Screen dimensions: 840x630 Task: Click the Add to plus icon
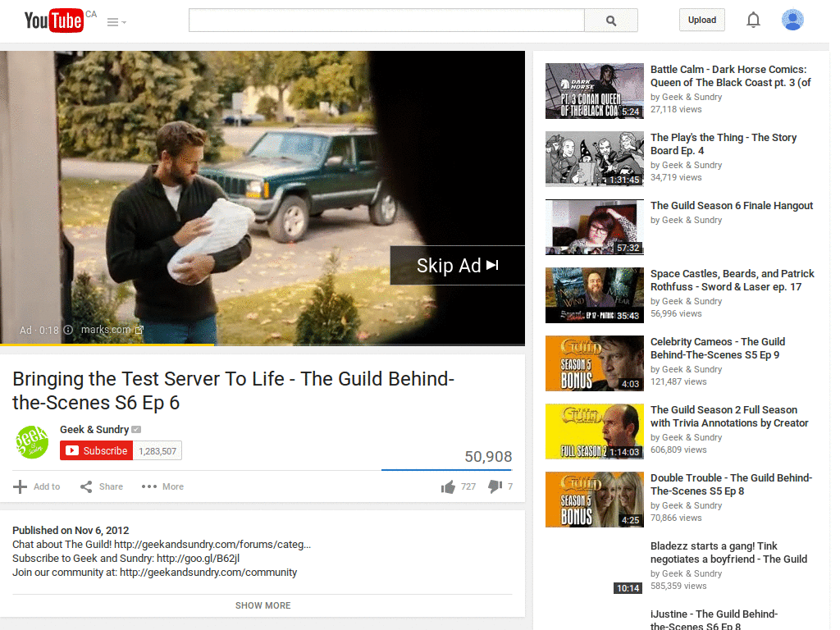[x=20, y=486]
